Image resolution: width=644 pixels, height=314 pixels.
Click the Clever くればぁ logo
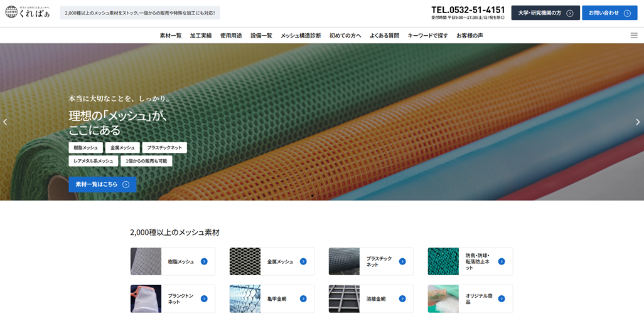pos(28,12)
